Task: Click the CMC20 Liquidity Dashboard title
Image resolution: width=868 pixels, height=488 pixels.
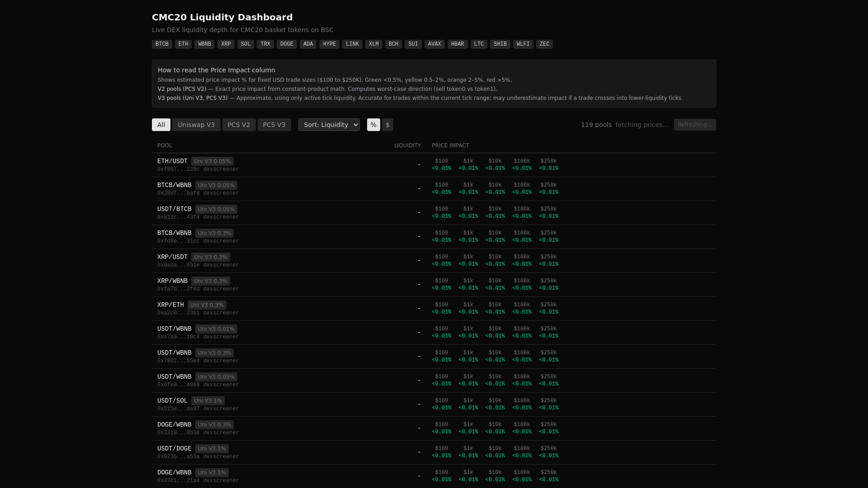Action: click(222, 17)
